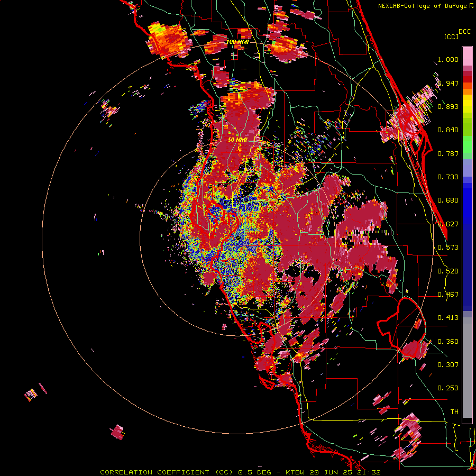Image resolution: width=476 pixels, height=476 pixels.
Task: Click the 50 NMI range ring label
Action: (237, 140)
